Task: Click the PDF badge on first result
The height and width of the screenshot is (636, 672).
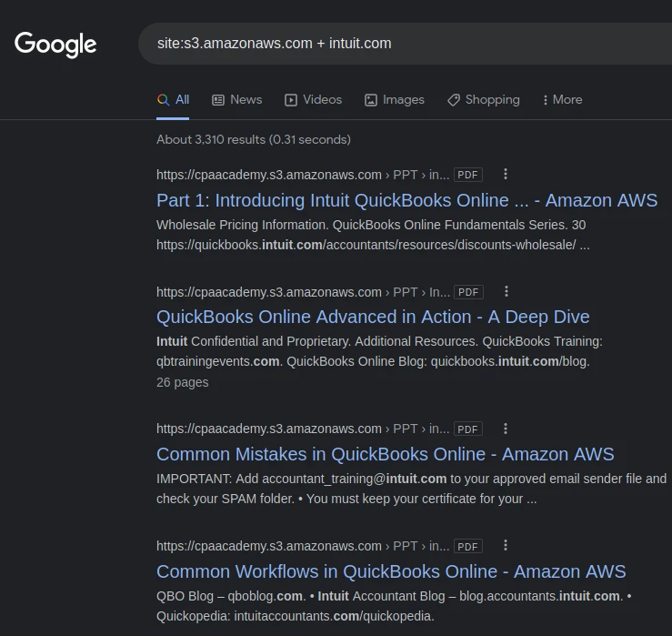Action: [468, 175]
